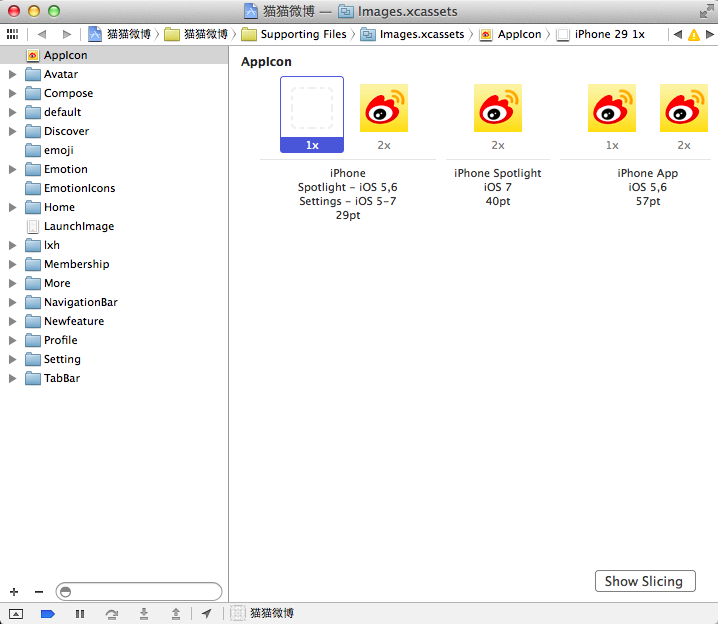The image size is (718, 624).
Task: Open Images.xcassets breadcrumb in jump bar
Action: 412,34
